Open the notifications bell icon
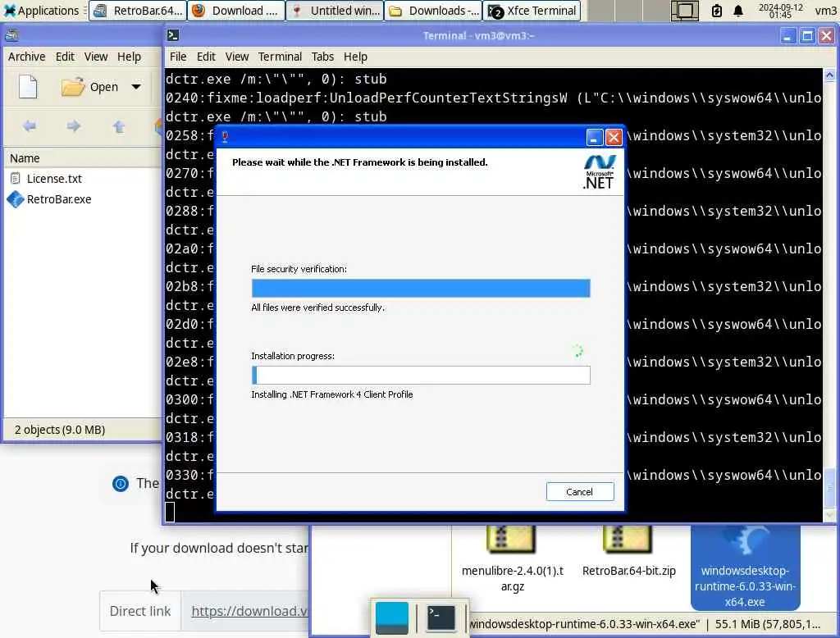The width and height of the screenshot is (840, 638). pos(738,11)
